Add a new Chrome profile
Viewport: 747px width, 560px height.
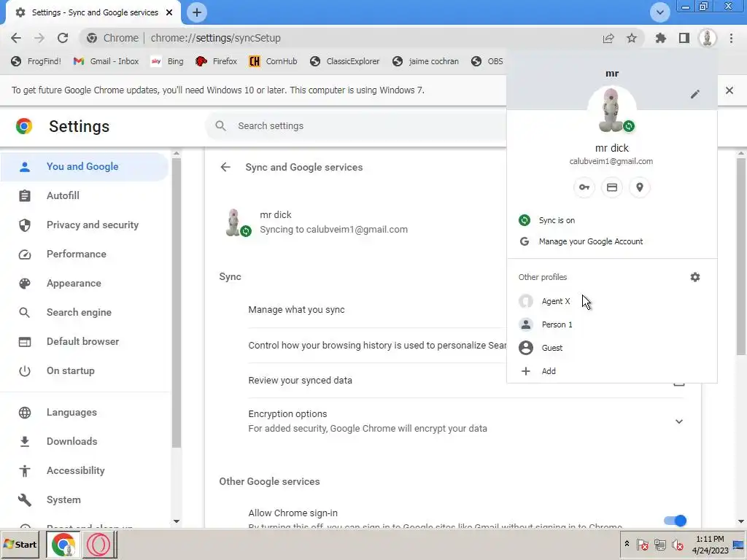[x=612, y=371]
